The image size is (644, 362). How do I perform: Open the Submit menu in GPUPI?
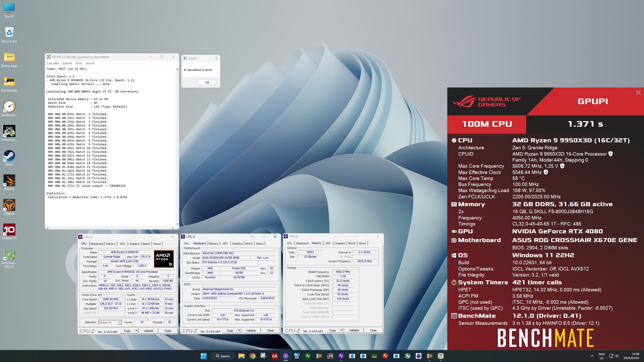[x=67, y=63]
